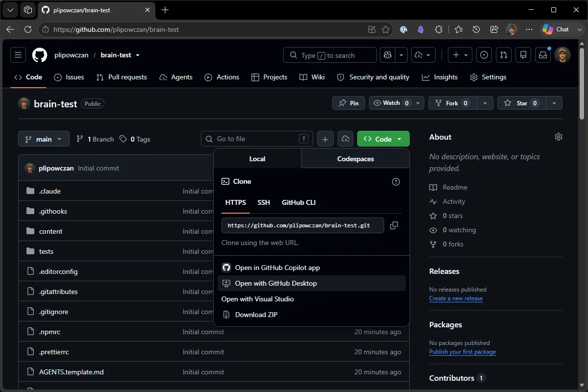Viewport: 588px width, 392px height.
Task: Open the repositories icon in the header
Action: [x=523, y=55]
